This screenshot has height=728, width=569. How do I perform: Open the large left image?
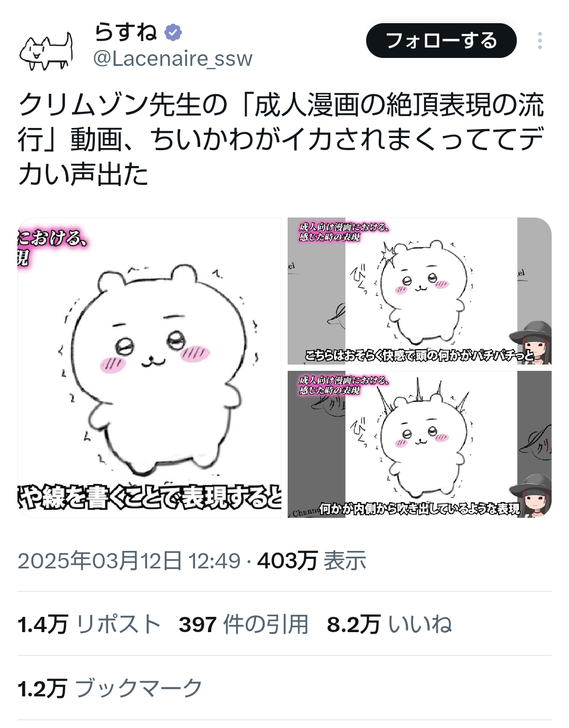pyautogui.click(x=150, y=367)
